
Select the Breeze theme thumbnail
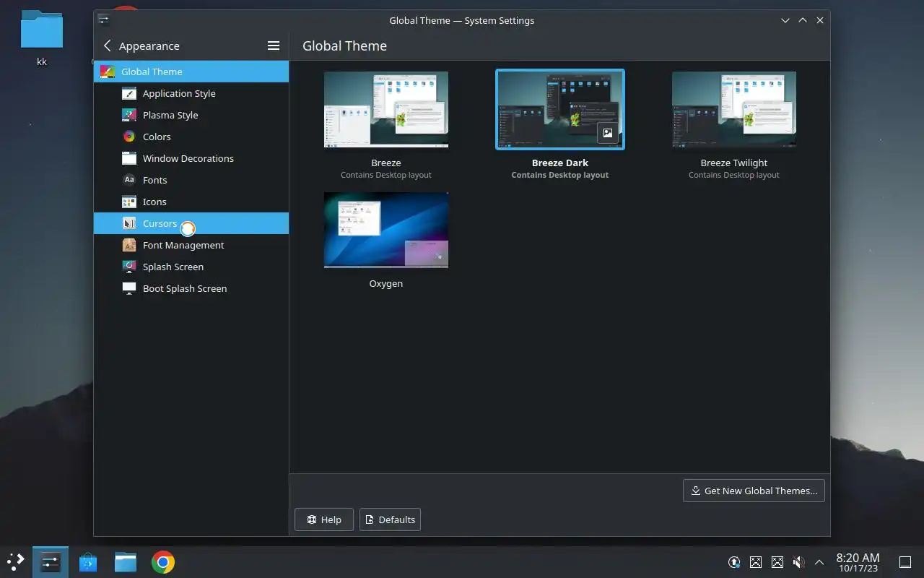pyautogui.click(x=386, y=110)
